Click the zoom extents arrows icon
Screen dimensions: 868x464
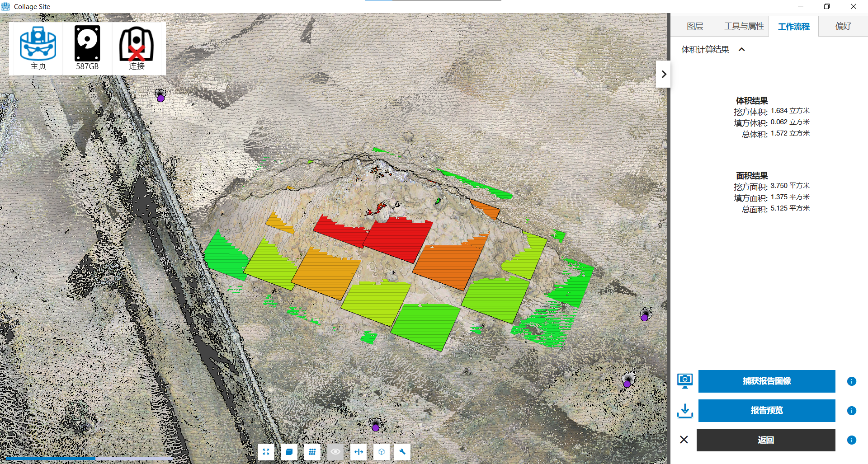coord(266,451)
